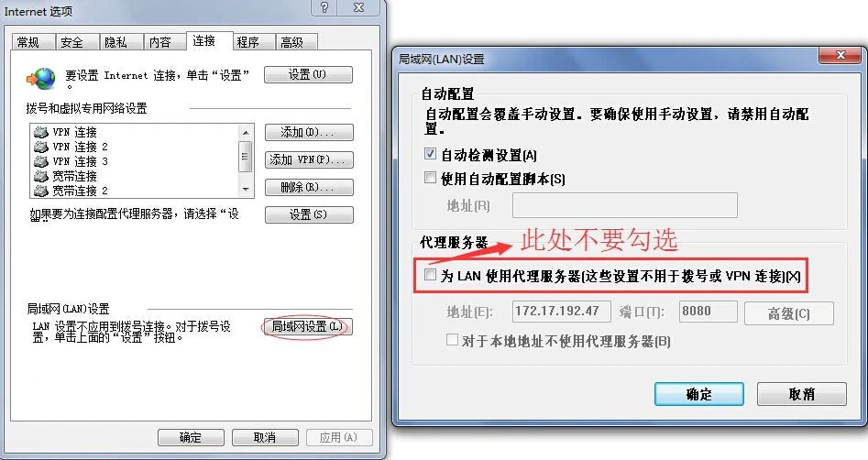Click 添加 VPN(P)... button
868x460 pixels.
pos(308,160)
